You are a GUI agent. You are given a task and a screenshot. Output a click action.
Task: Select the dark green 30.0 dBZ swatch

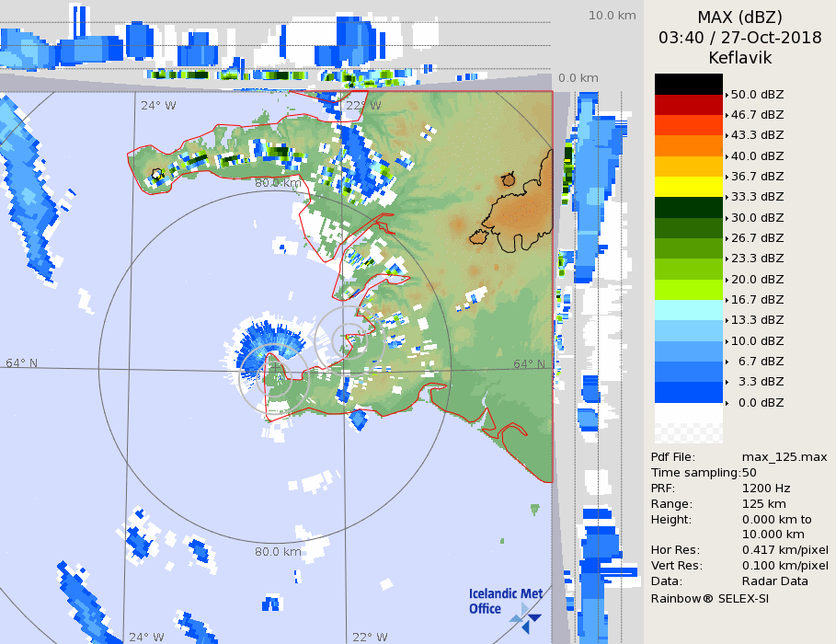click(688, 207)
